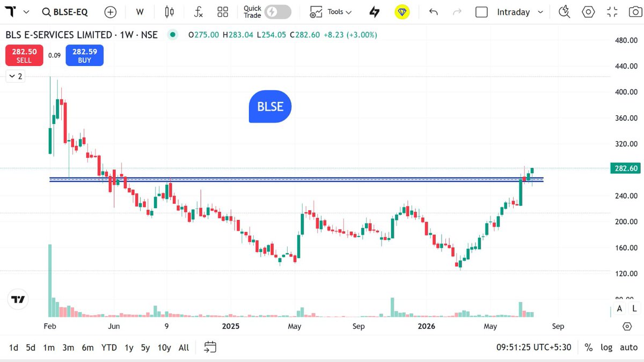Image resolution: width=644 pixels, height=362 pixels.
Task: Toggle log scale
Action: pyautogui.click(x=606, y=348)
